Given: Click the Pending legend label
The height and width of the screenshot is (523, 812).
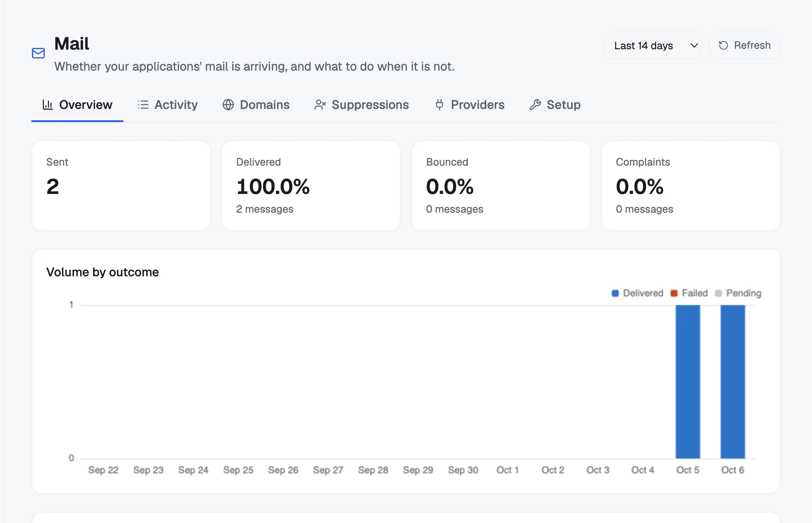Looking at the screenshot, I should [x=744, y=293].
